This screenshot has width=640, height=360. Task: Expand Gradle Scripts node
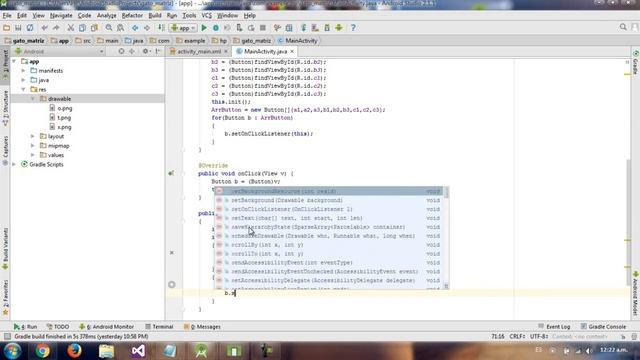[x=15, y=164]
